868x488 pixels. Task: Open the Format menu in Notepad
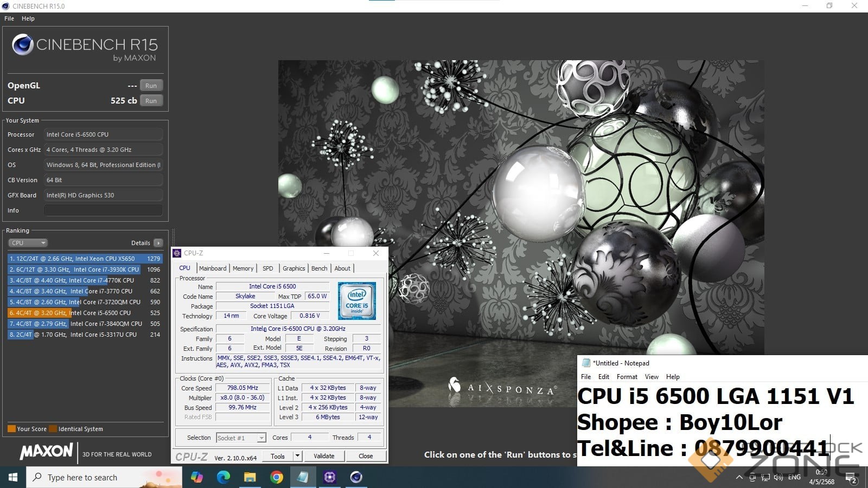627,377
